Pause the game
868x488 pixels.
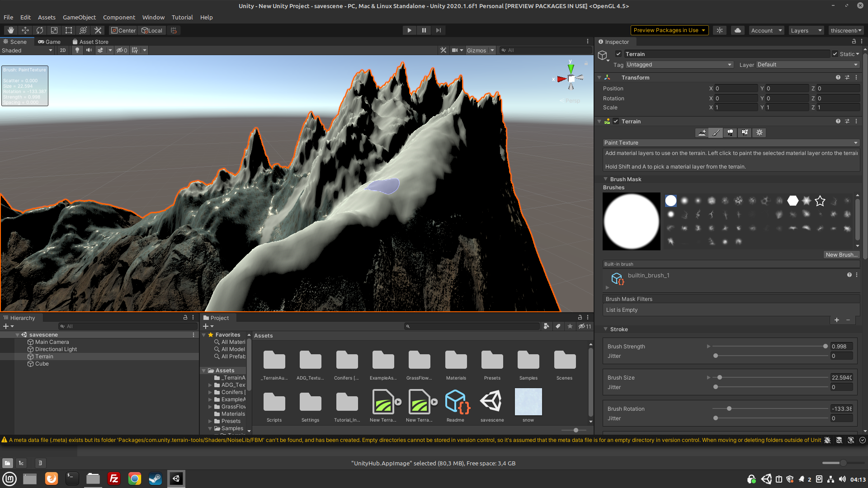pyautogui.click(x=424, y=30)
